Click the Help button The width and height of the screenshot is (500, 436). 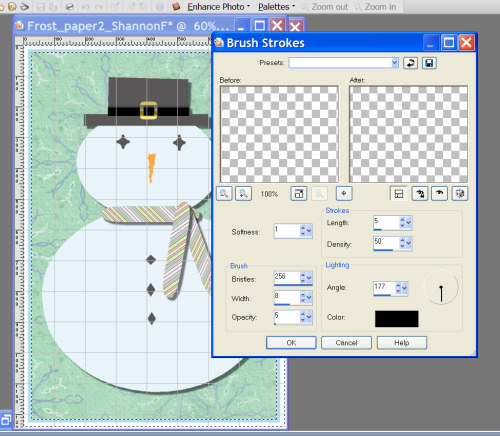tap(402, 342)
